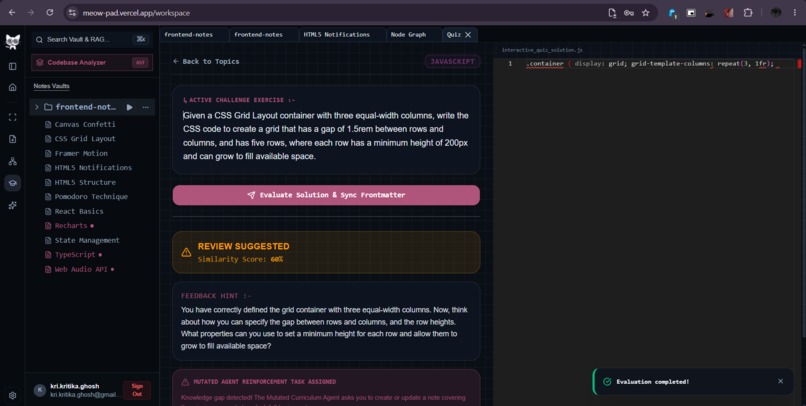Screen dimensions: 806x406
Task: Expand the frontend-notes vault chevron
Action: point(36,107)
